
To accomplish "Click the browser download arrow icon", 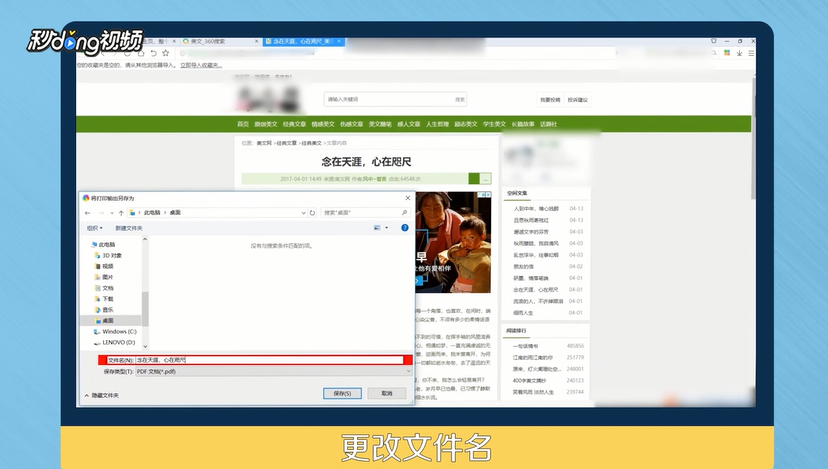I will (739, 53).
